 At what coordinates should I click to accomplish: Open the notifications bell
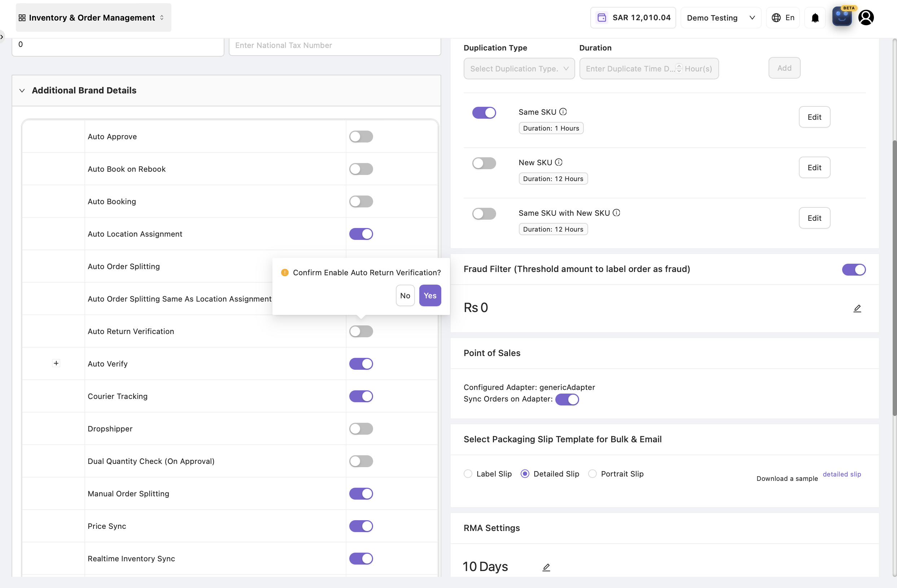point(815,18)
